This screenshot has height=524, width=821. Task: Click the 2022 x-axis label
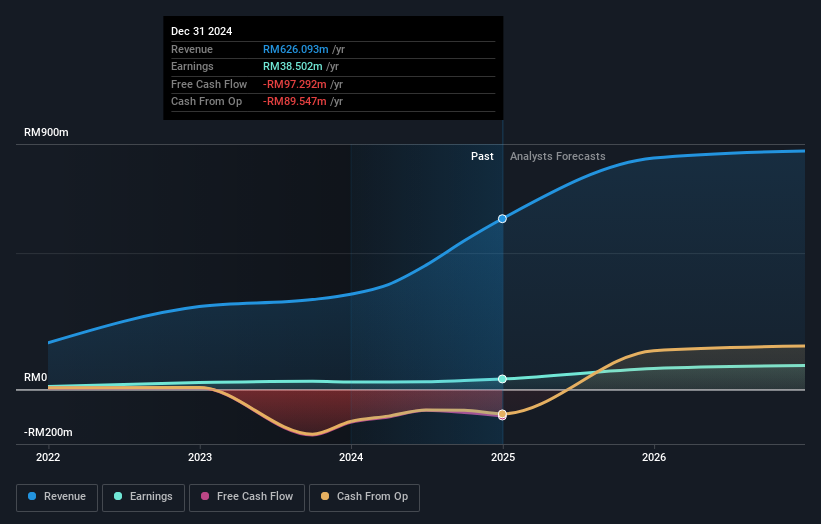pyautogui.click(x=48, y=458)
